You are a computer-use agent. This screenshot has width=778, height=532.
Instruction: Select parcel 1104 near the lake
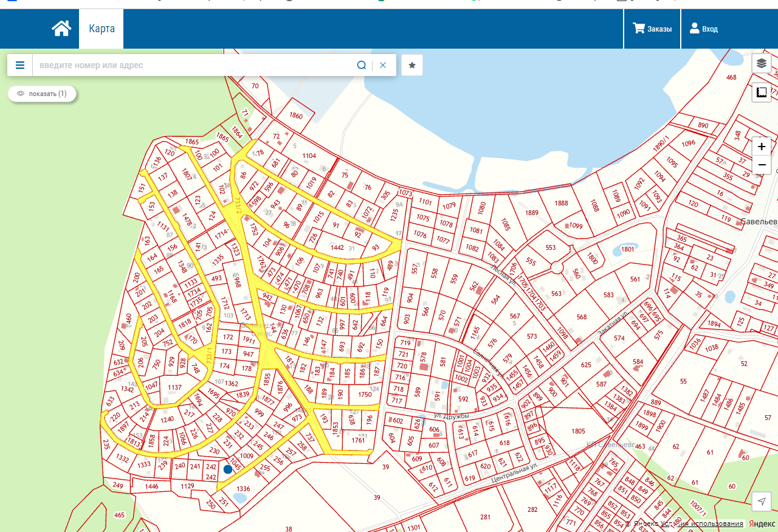[309, 156]
